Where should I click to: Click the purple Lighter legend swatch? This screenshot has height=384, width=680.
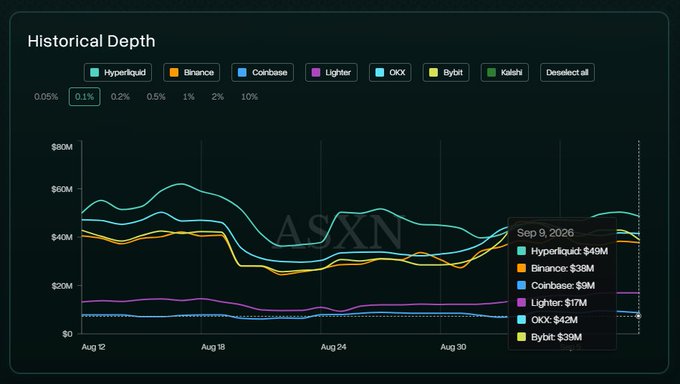tap(316, 72)
